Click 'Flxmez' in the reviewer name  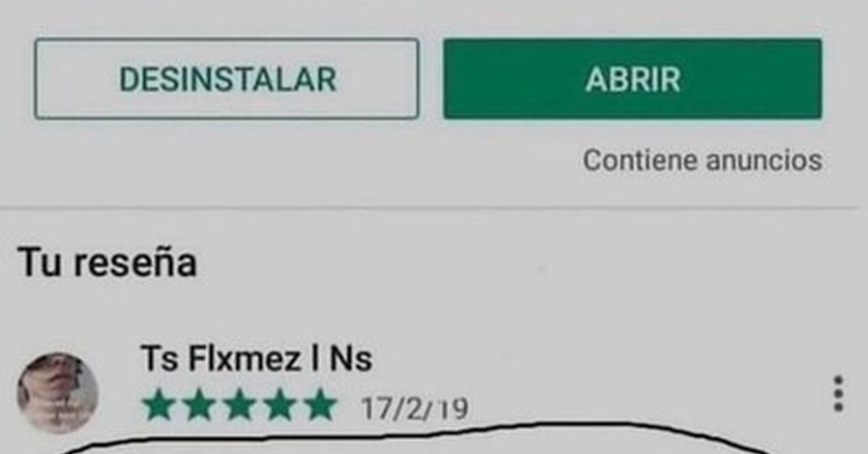pyautogui.click(x=244, y=358)
